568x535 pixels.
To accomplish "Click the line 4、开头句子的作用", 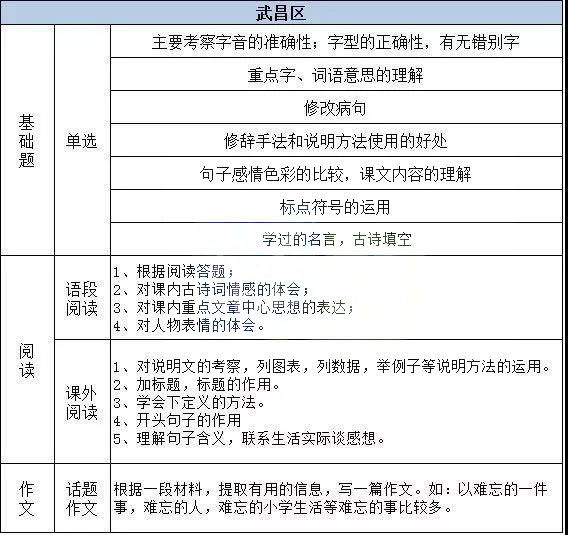I will tap(177, 421).
